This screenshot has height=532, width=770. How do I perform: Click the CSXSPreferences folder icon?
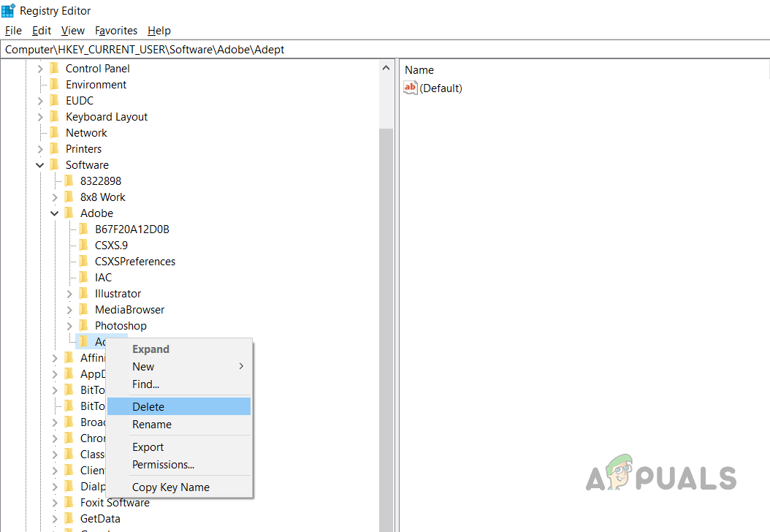coord(84,262)
